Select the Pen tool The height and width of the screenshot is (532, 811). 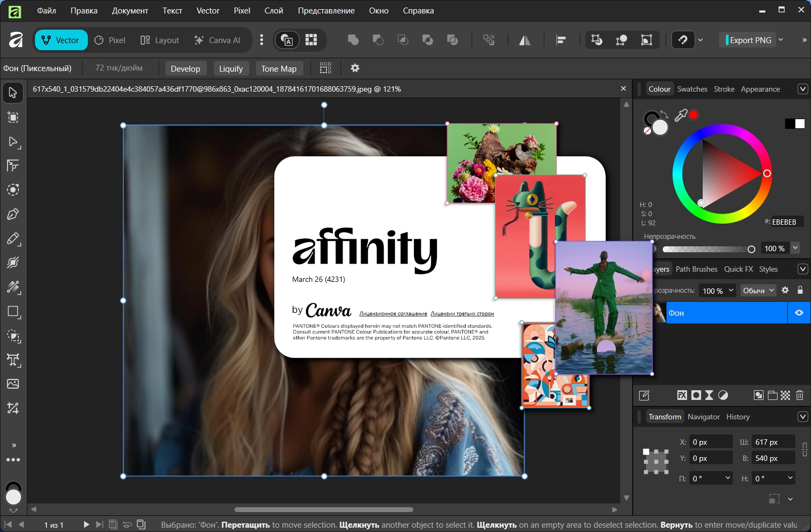click(x=13, y=214)
